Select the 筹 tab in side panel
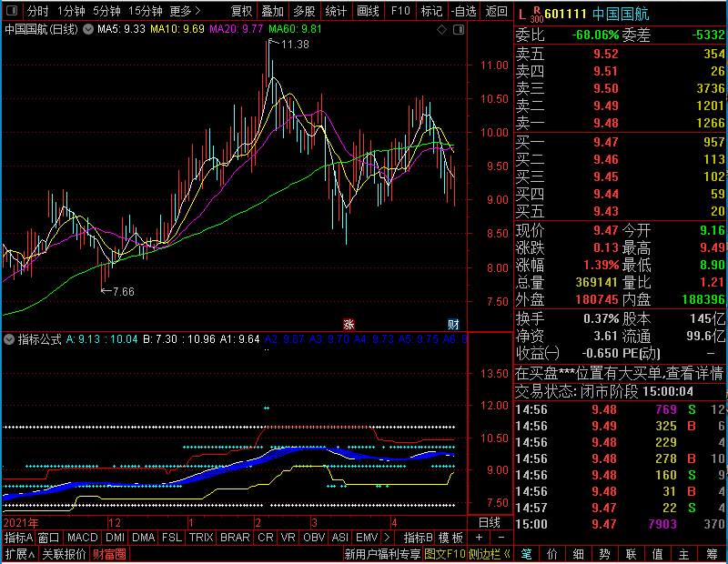The image size is (728, 564). pyautogui.click(x=713, y=554)
